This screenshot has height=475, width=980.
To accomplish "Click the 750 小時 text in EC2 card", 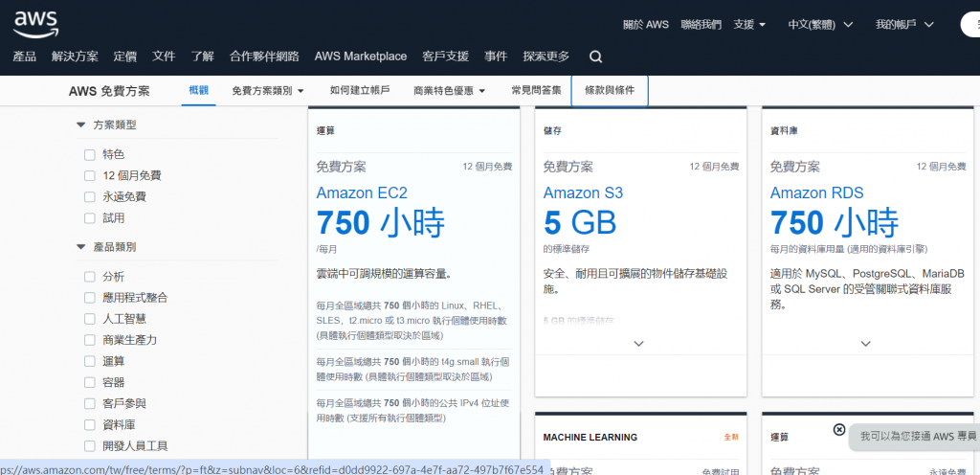I will pyautogui.click(x=381, y=222).
